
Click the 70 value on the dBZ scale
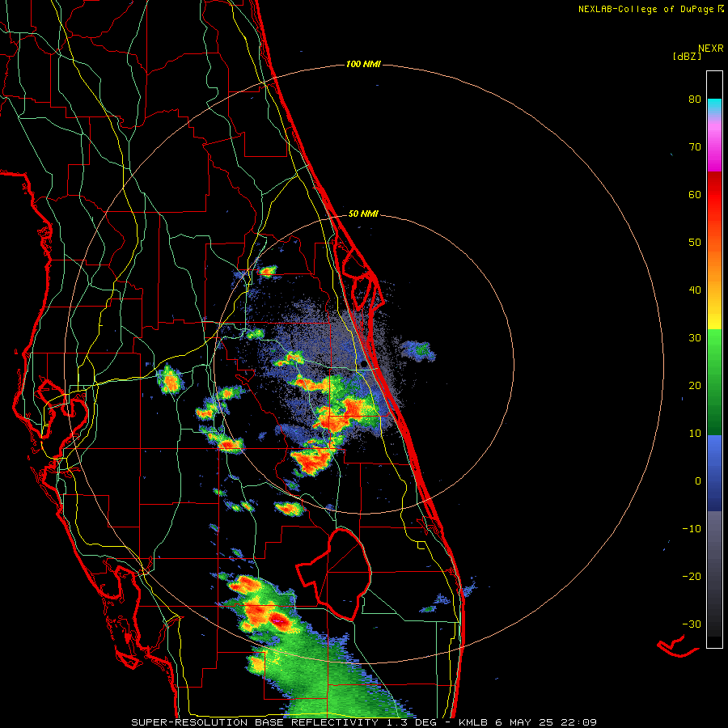point(695,147)
